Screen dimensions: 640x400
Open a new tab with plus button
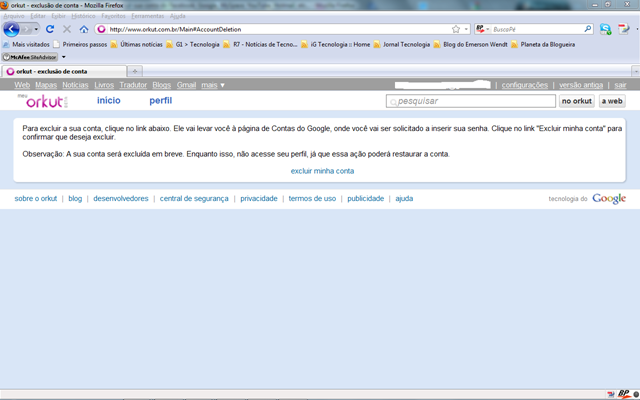135,71
